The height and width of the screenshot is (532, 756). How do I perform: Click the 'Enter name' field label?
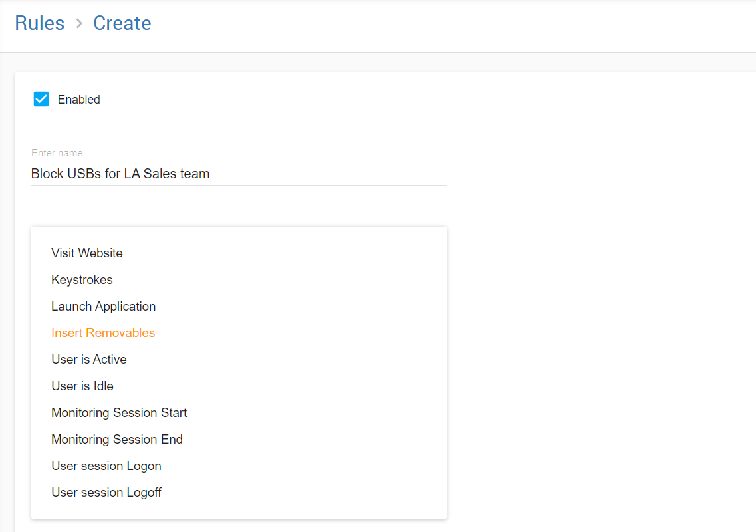57,153
